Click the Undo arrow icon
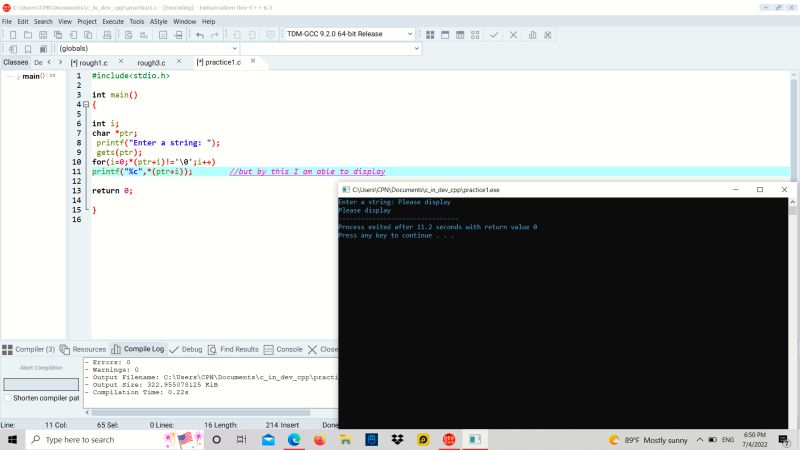The height and width of the screenshot is (450, 800). pos(199,35)
